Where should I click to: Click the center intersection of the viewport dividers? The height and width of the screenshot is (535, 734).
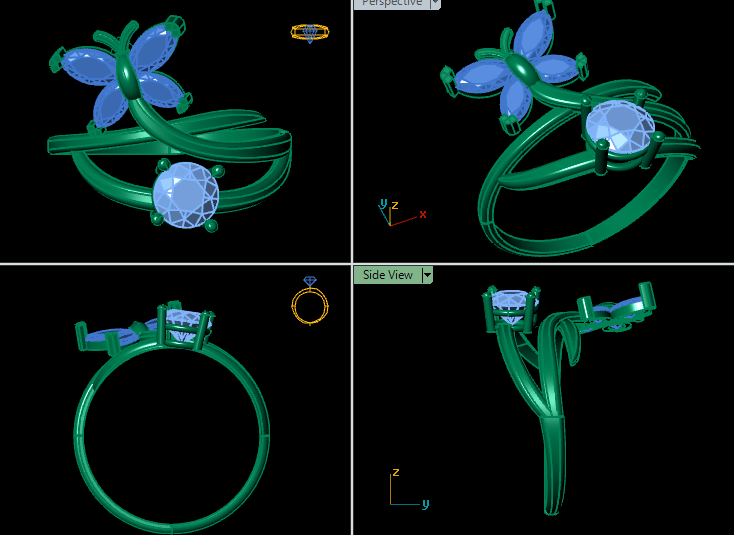click(352, 264)
